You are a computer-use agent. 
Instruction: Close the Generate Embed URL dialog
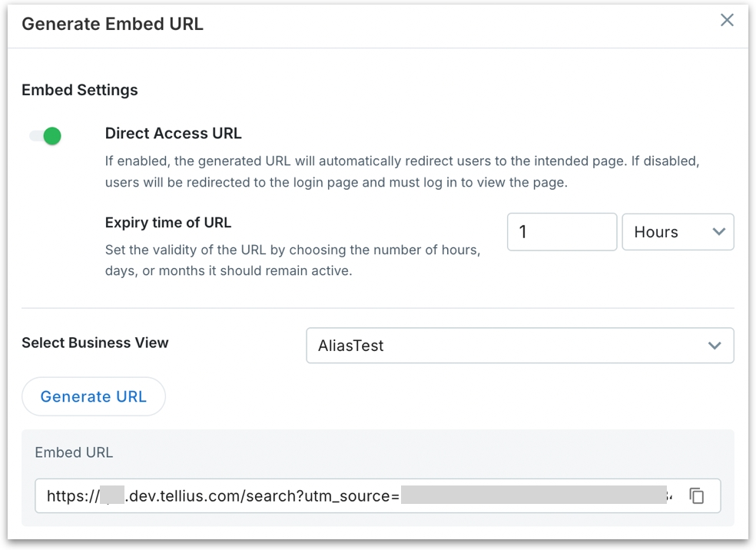tap(727, 21)
